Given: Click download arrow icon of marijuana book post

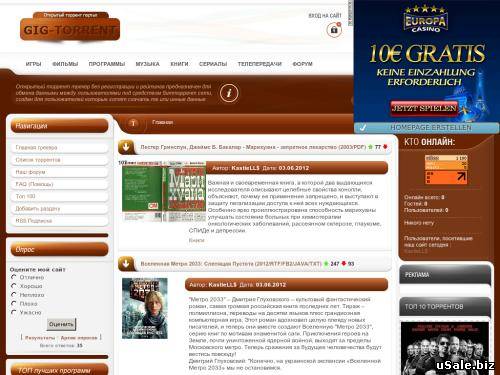Looking at the screenshot, I should click(x=126, y=147).
